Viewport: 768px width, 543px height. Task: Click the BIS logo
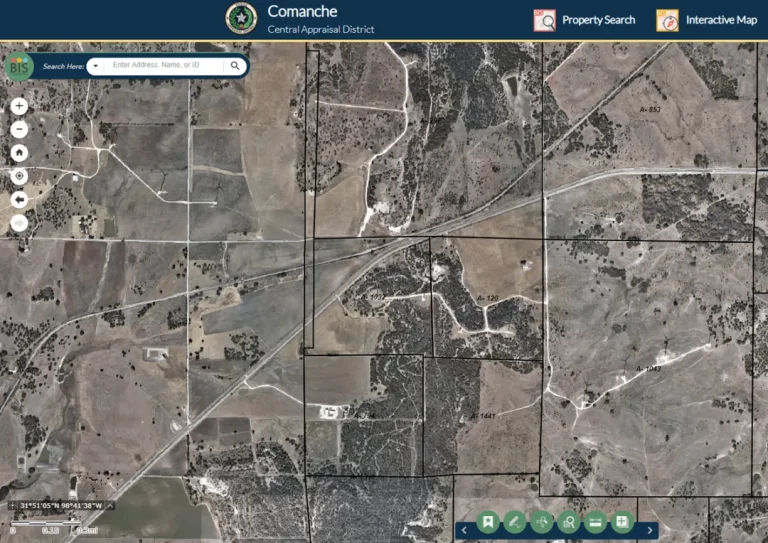click(18, 67)
